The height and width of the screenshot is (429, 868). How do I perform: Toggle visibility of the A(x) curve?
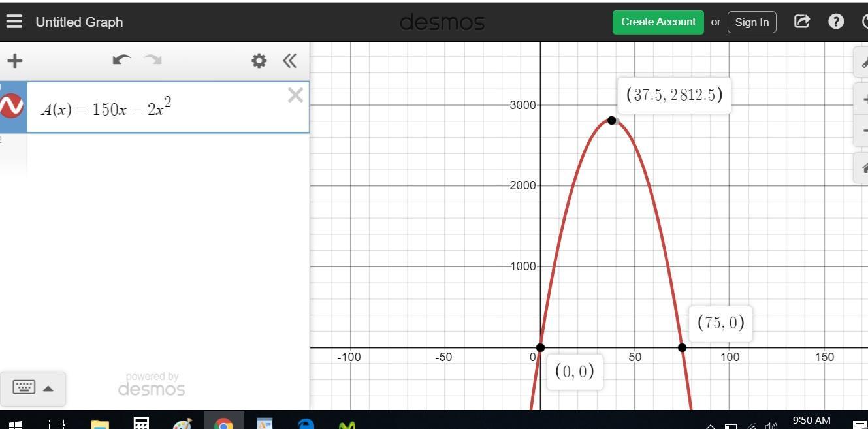click(11, 106)
